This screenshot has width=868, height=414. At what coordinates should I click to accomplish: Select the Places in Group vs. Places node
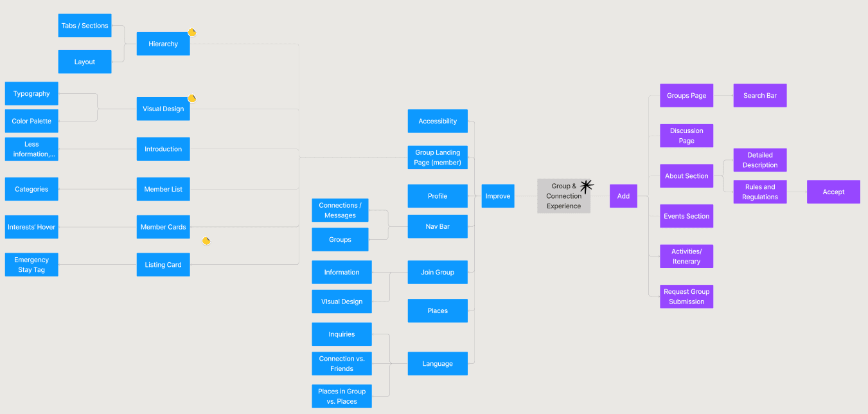pos(342,396)
